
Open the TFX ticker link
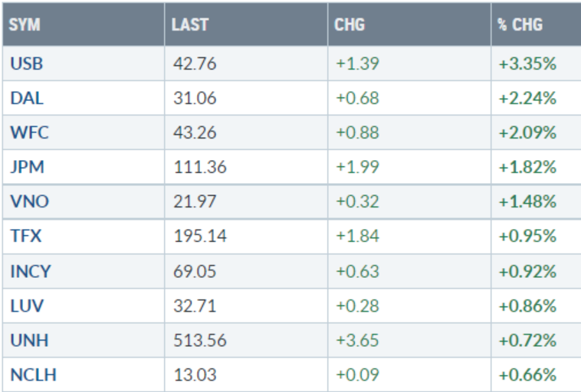click(x=25, y=236)
